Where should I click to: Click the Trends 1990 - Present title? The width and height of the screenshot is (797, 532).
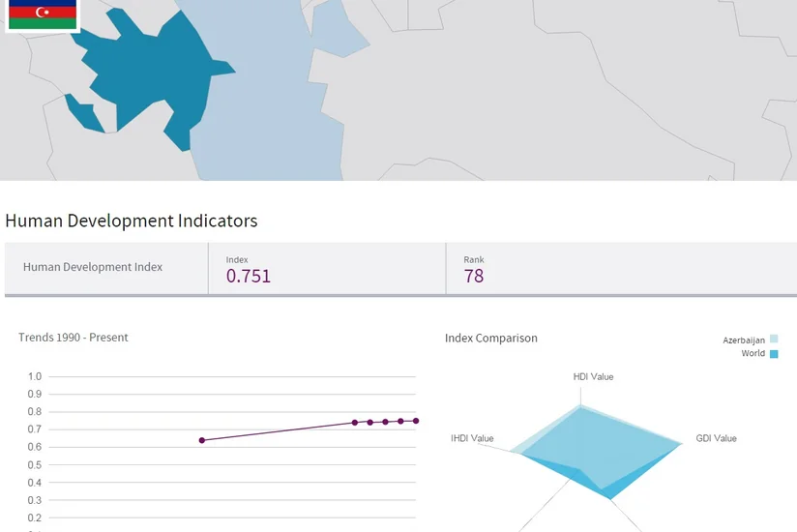pyautogui.click(x=74, y=338)
